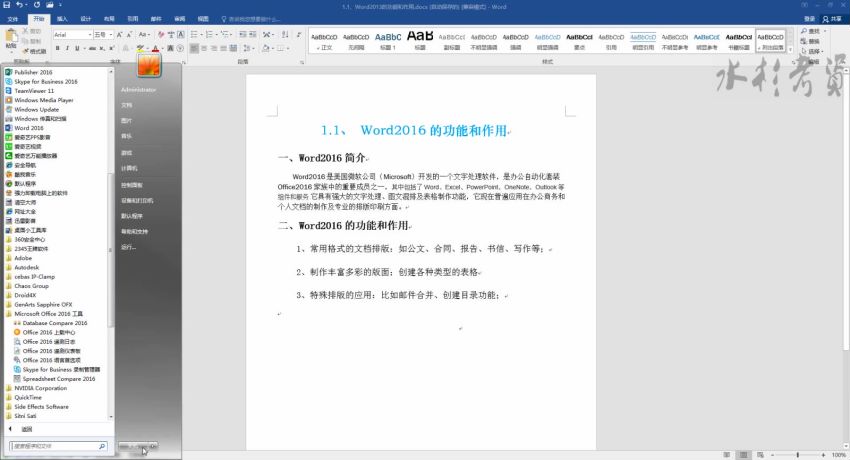850x460 pixels.
Task: Apply the 标题 1 heading style
Action: click(x=388, y=41)
